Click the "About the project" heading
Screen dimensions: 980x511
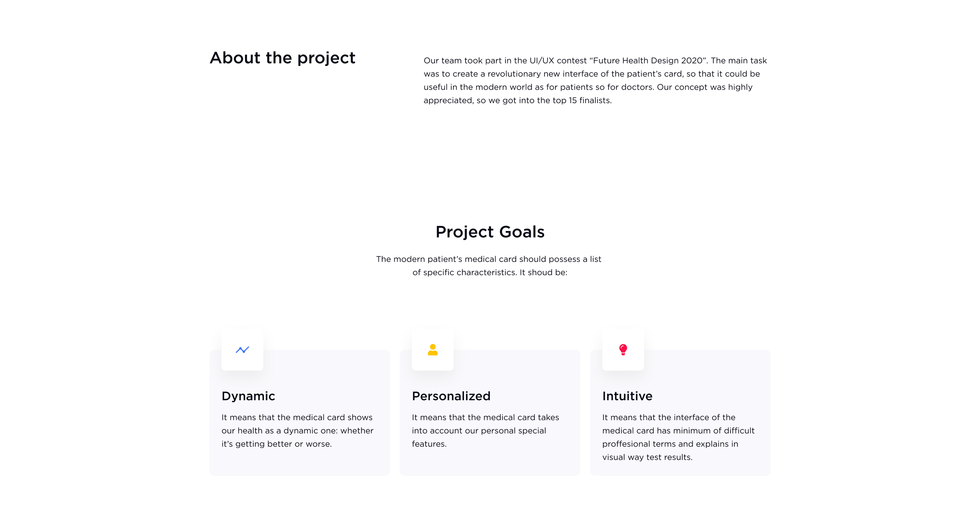coord(282,58)
